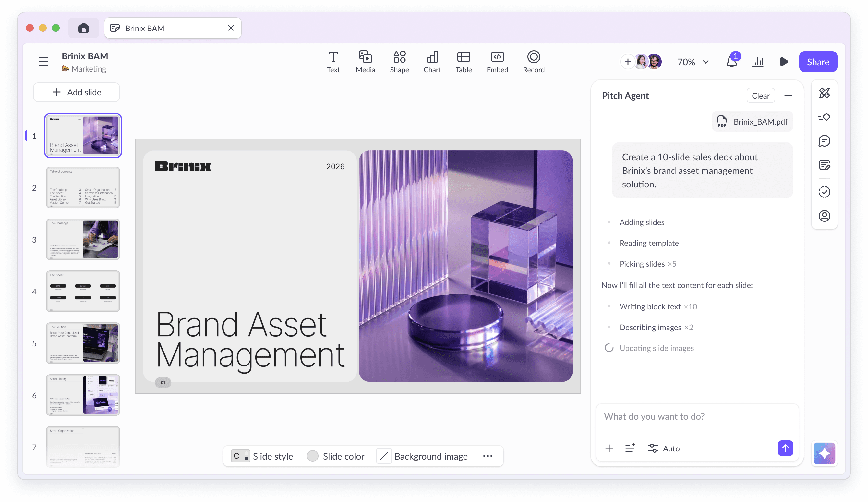Open the animations sidebar icon

point(824,117)
